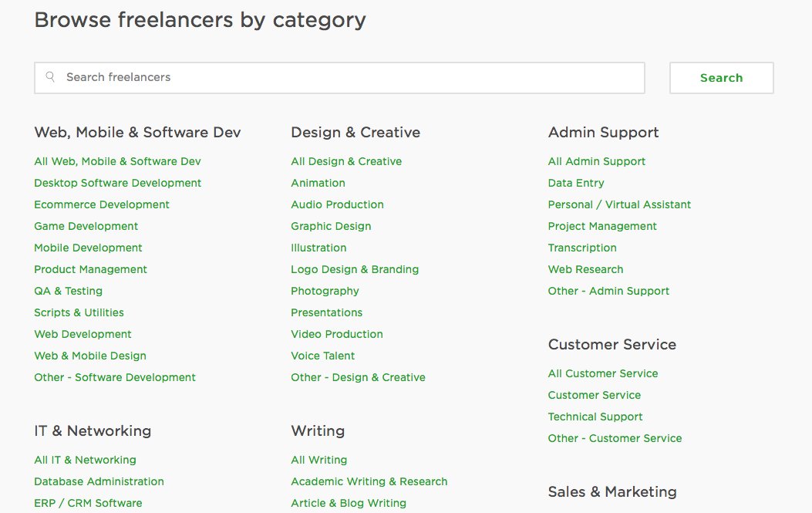Open the Ecommerce Development category
The width and height of the screenshot is (812, 513).
[x=102, y=204]
